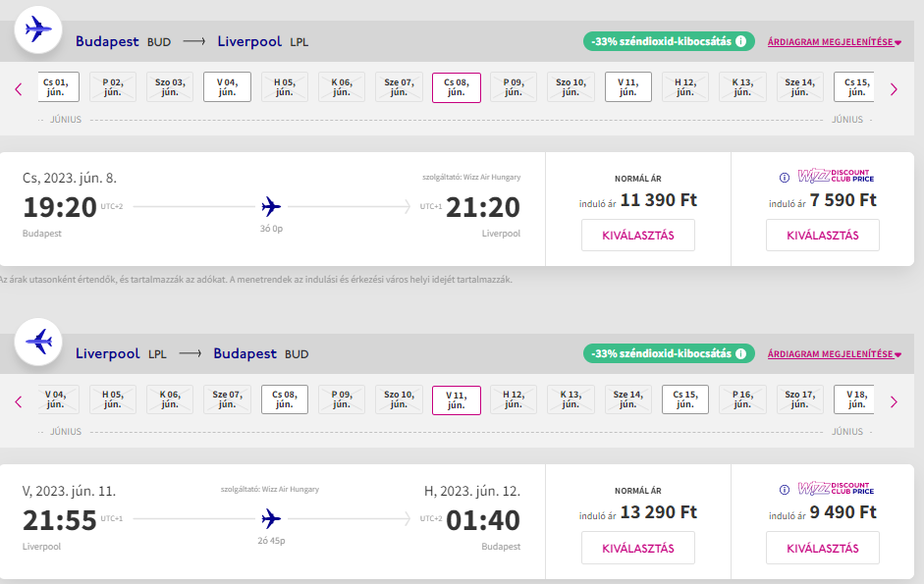
Task: Choose discount club 7 590 Ft Kiválasztás button
Action: pyautogui.click(x=822, y=236)
